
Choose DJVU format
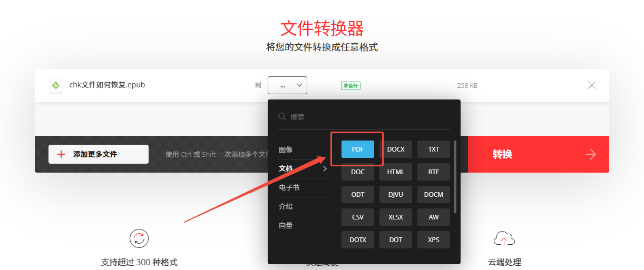396,195
